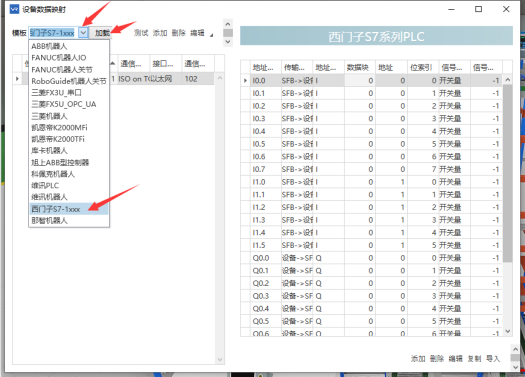Select the I0.7 address cell

tap(265, 169)
